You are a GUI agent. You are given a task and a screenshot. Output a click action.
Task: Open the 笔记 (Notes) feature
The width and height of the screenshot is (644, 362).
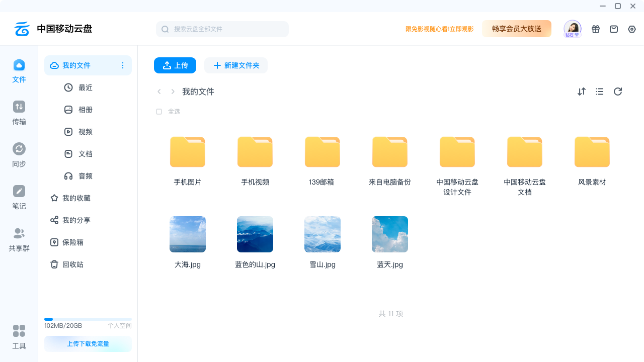pyautogui.click(x=19, y=197)
